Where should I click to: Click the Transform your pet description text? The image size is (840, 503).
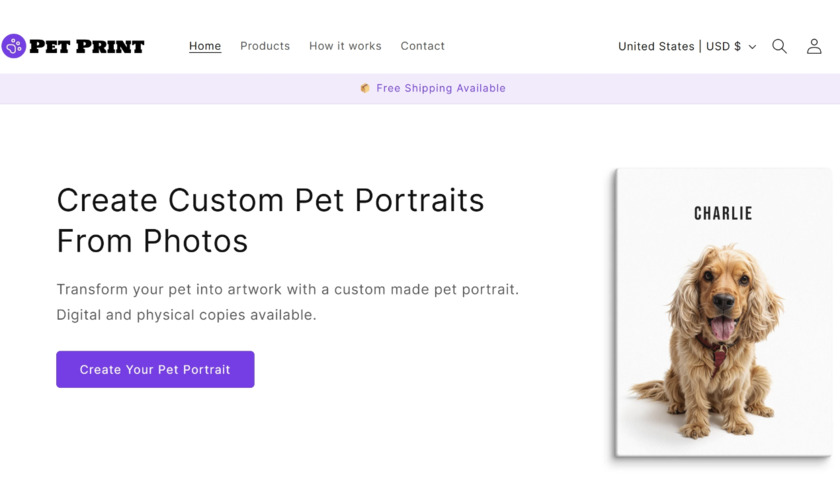(x=287, y=302)
